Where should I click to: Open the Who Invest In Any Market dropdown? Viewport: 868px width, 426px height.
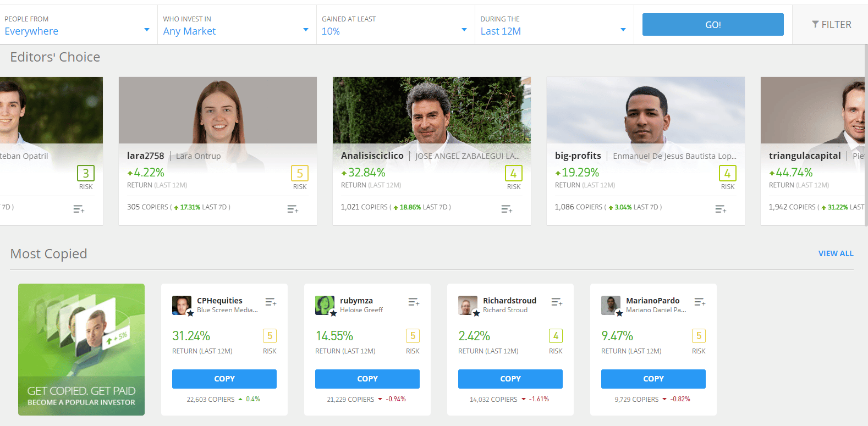237,25
